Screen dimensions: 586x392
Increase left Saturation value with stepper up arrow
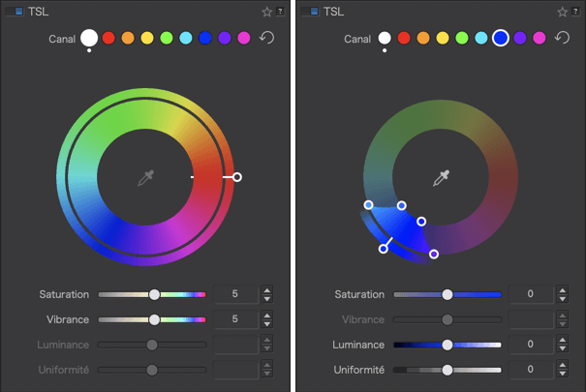[267, 289]
